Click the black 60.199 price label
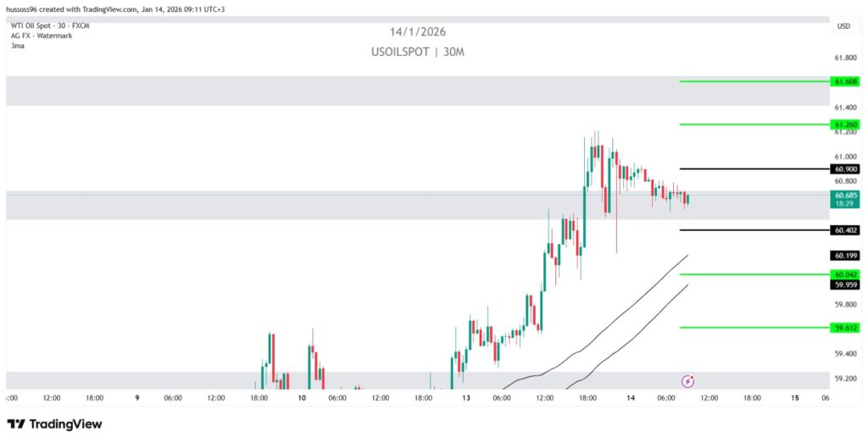This screenshot has width=868, height=442. pyautogui.click(x=845, y=255)
